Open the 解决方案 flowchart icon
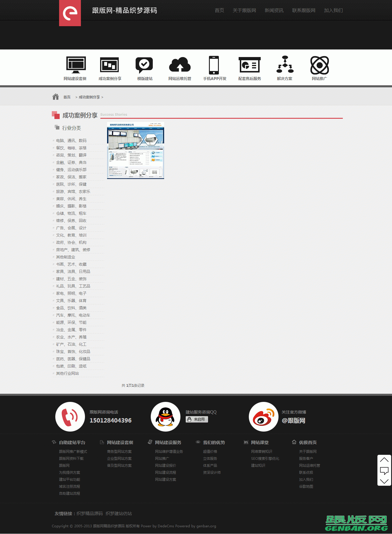The width and height of the screenshot is (392, 534). pyautogui.click(x=285, y=65)
